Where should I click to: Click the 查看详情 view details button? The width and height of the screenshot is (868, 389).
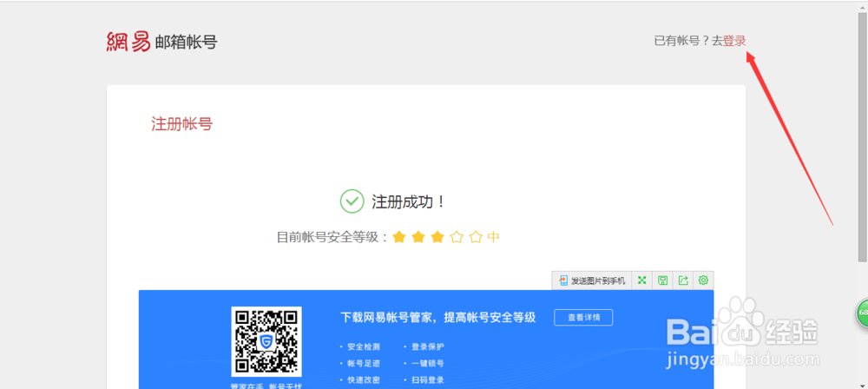[583, 318]
